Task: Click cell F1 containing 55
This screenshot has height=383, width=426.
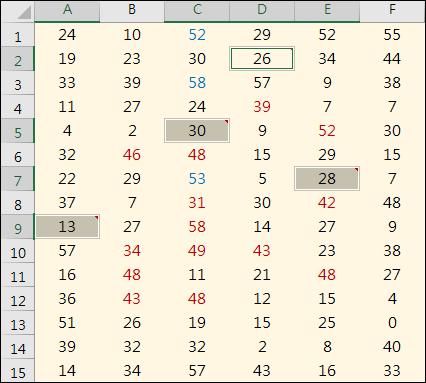Action: (392, 35)
